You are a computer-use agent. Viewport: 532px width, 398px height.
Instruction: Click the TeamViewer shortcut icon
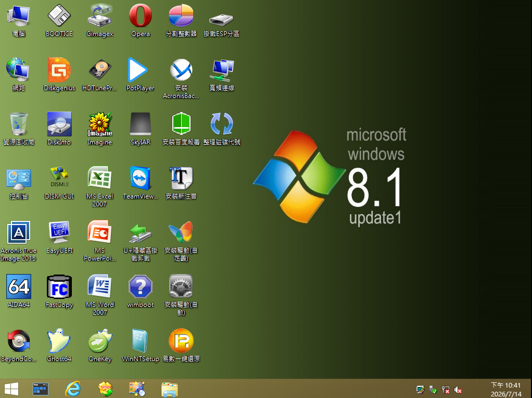(x=140, y=183)
